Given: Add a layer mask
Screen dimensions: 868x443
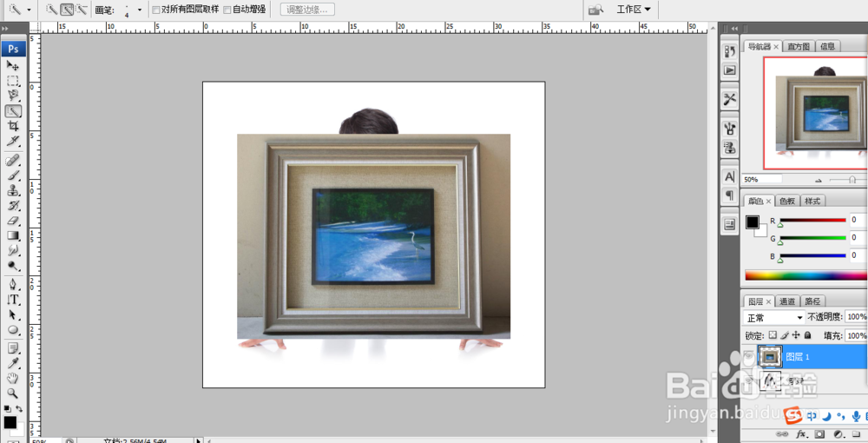Looking at the screenshot, I should click(820, 433).
